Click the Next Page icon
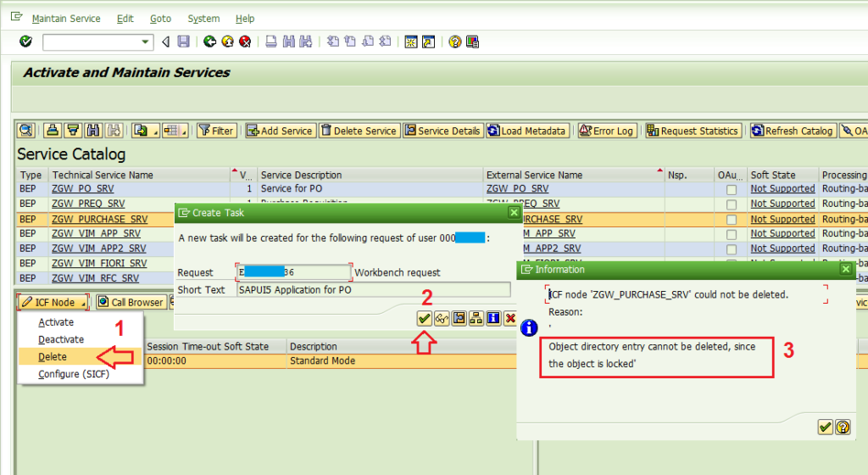This screenshot has height=475, width=868. point(368,42)
